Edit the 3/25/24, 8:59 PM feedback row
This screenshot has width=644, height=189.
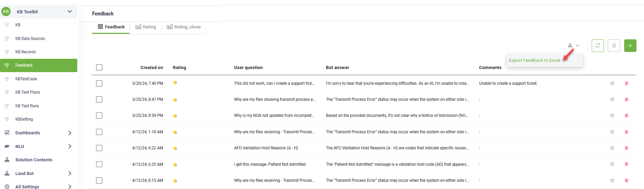coord(612,116)
